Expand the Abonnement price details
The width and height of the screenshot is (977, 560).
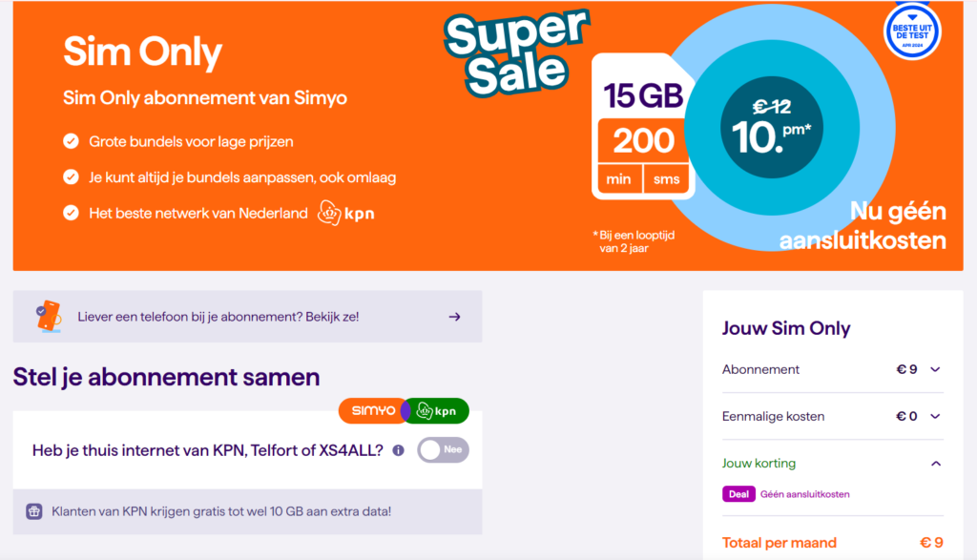pyautogui.click(x=935, y=369)
